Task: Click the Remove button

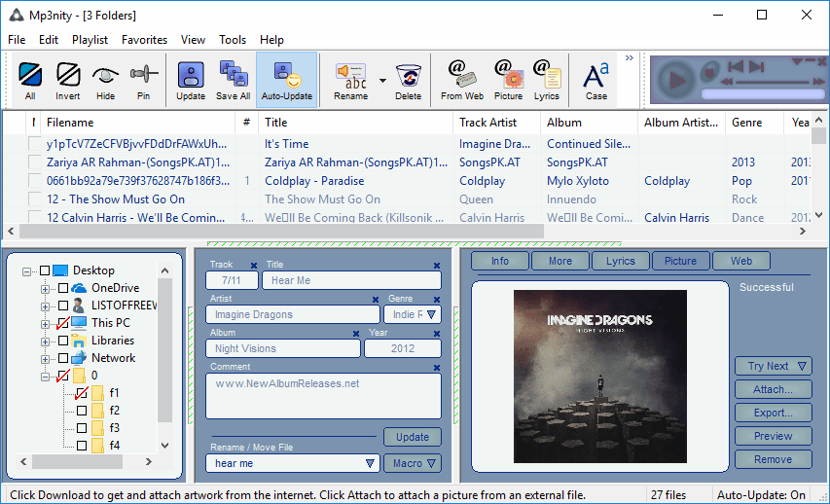Action: (x=774, y=459)
